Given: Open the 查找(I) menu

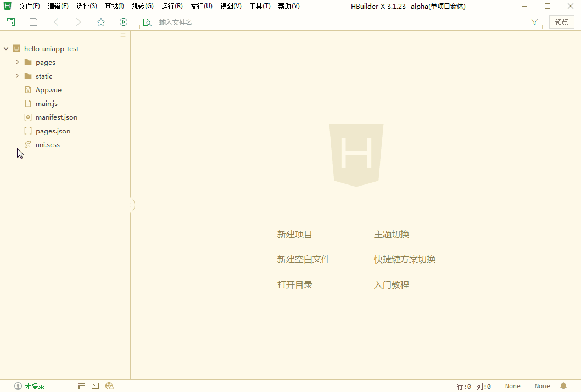Looking at the screenshot, I should (114, 6).
